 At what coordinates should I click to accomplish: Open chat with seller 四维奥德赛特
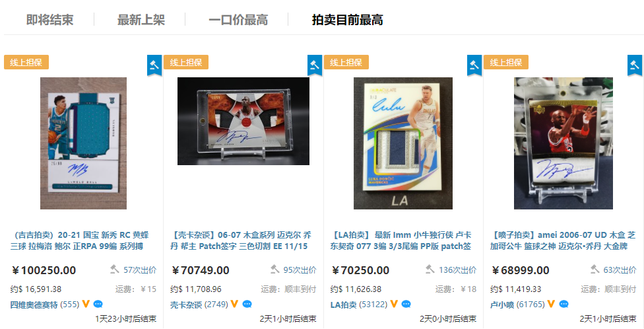coord(98,305)
